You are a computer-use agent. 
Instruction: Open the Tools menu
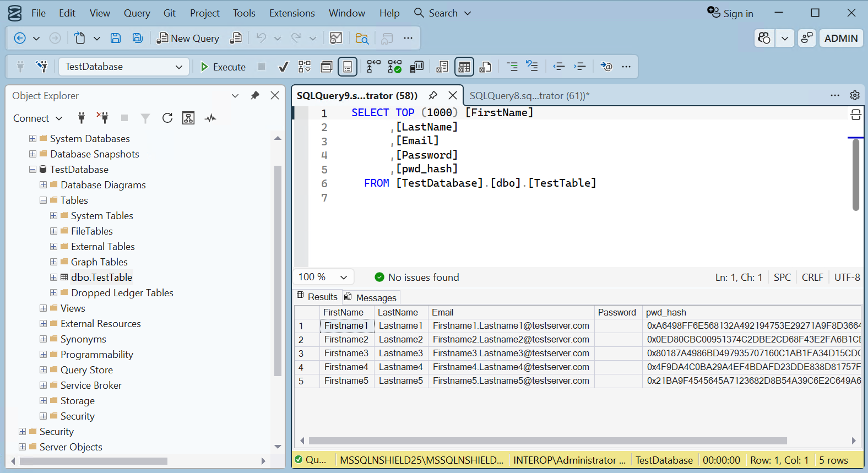[x=244, y=13]
